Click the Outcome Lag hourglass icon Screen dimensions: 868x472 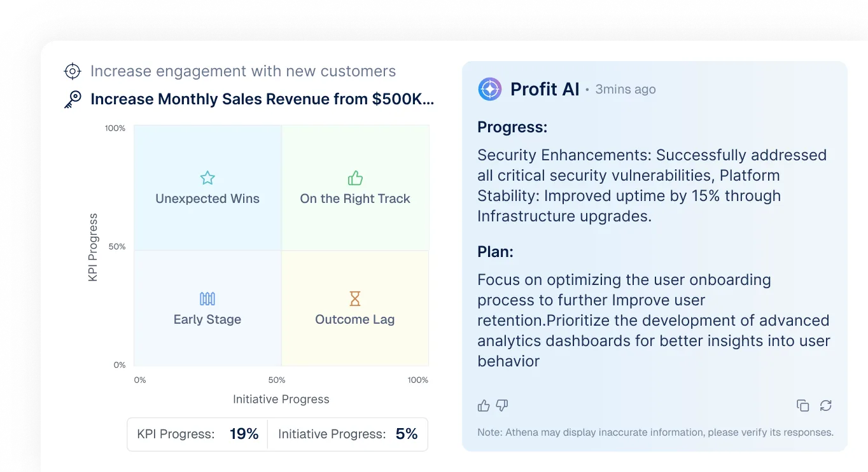[355, 299]
